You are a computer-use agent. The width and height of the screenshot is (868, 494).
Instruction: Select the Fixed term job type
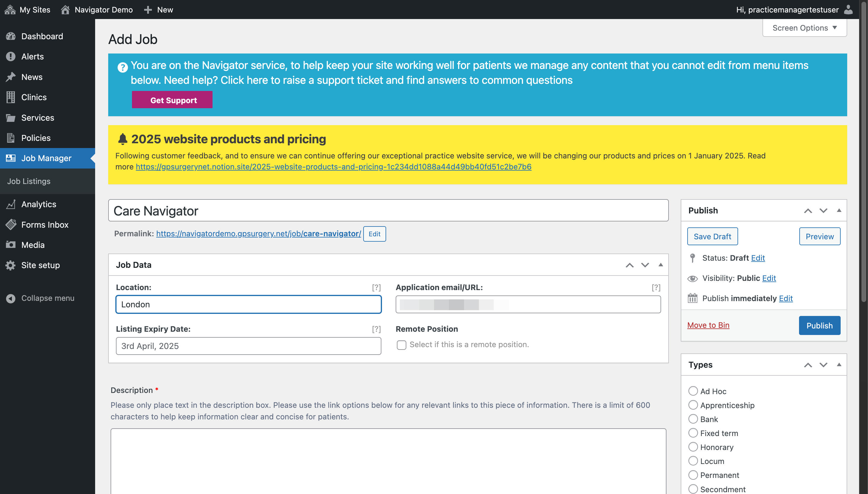[693, 433]
